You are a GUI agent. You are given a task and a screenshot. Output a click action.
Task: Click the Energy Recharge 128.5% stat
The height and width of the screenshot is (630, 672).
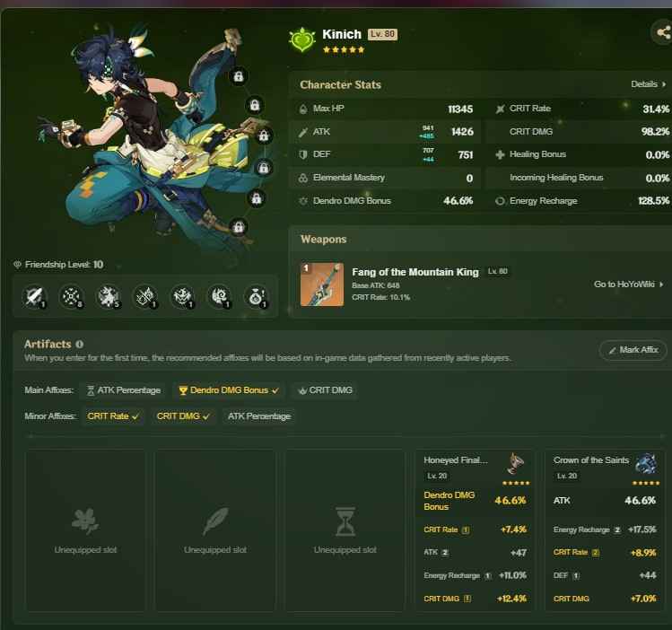point(579,200)
